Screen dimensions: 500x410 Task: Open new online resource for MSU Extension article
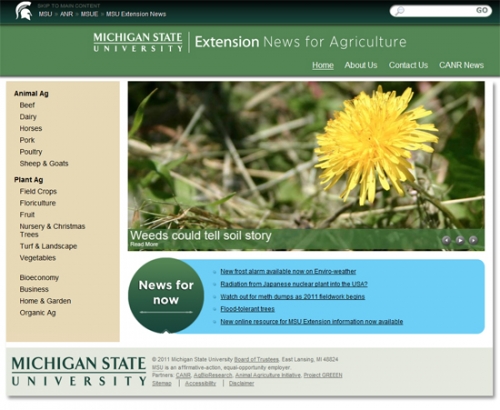(312, 322)
